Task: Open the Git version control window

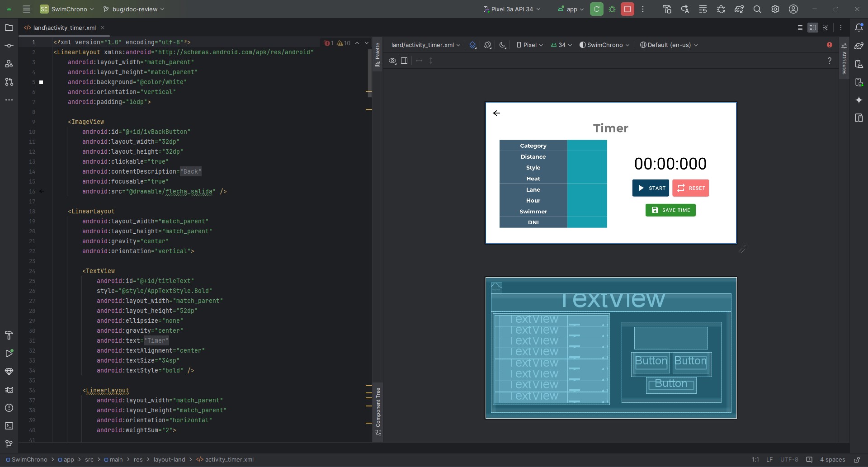Action: point(9,444)
